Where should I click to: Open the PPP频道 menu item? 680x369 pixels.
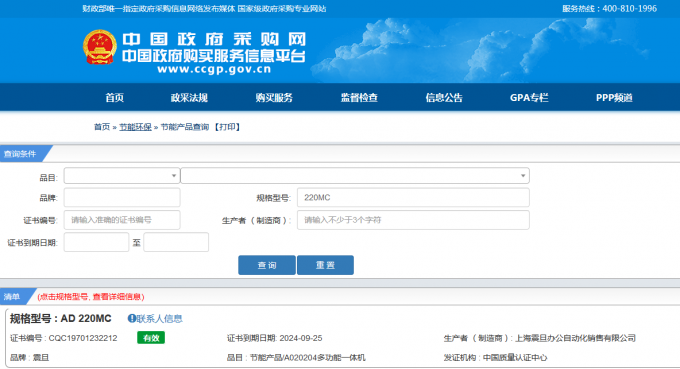pos(614,98)
